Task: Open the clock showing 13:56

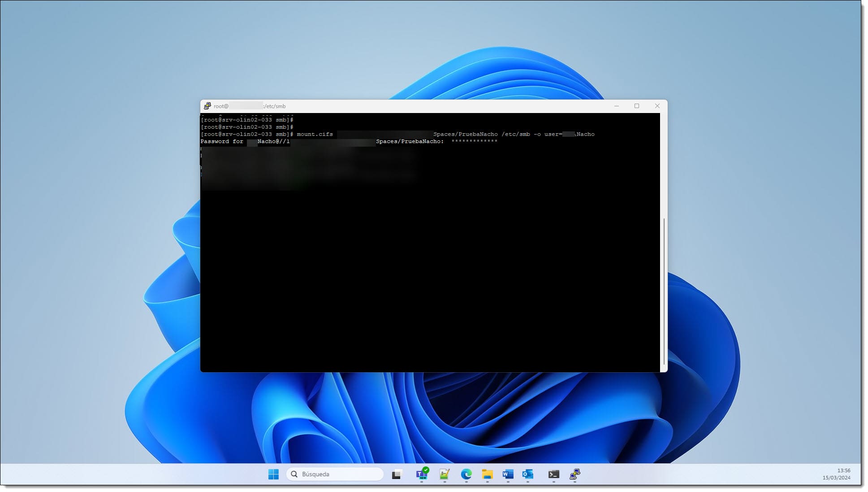Action: point(843,470)
